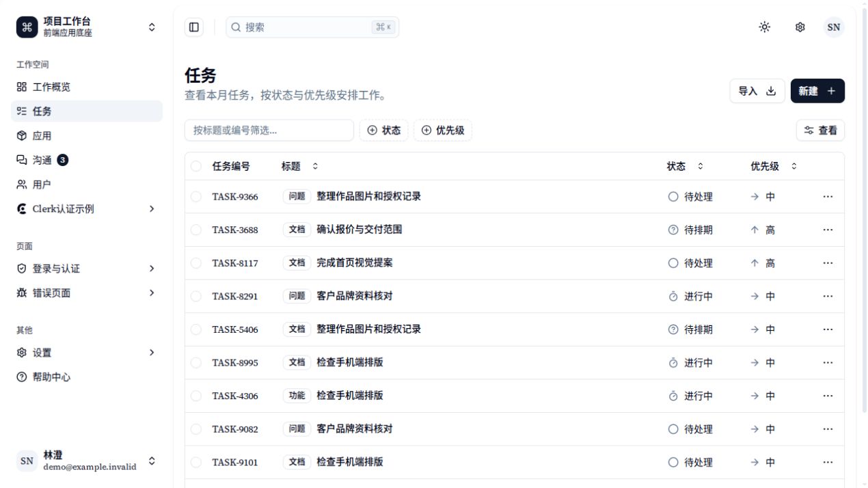Screen dimensions: 868x488
Task: Select the TASK-4306 row checkbox
Action: (x=196, y=396)
